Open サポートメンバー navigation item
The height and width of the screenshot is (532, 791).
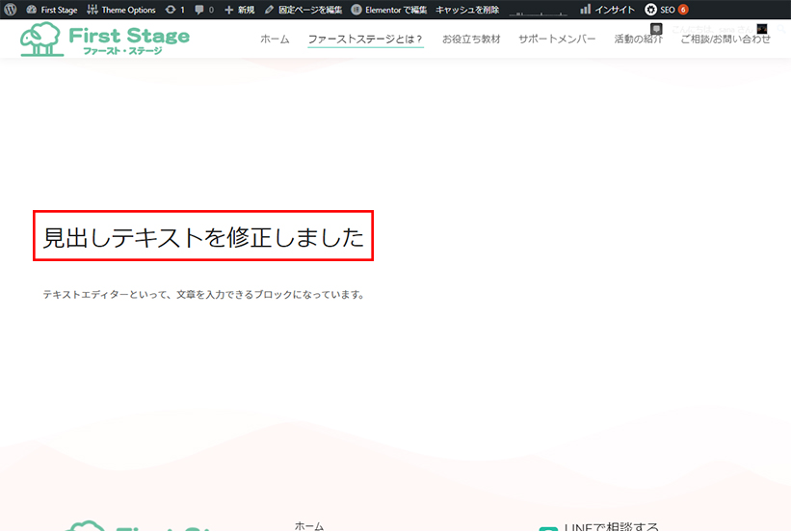tap(557, 40)
